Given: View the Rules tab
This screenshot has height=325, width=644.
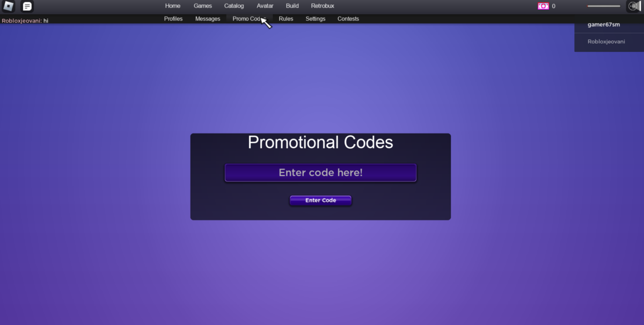Looking at the screenshot, I should tap(286, 19).
